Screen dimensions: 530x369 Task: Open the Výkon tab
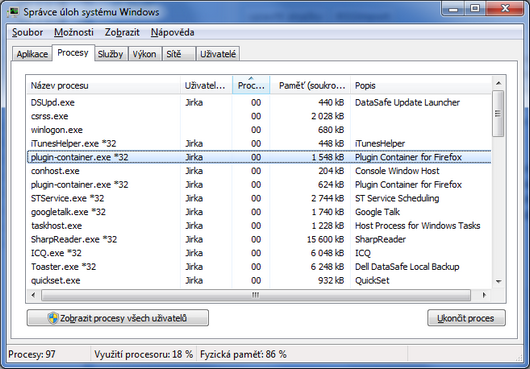144,54
